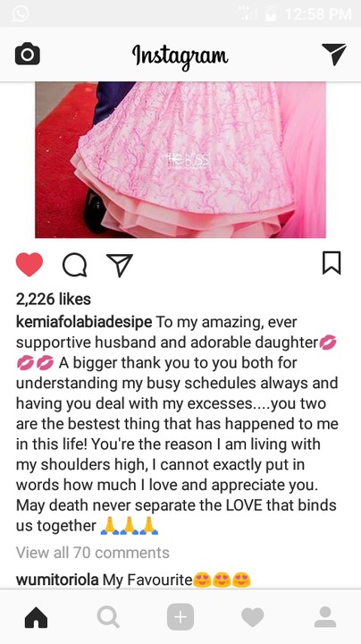Open direct messages paper plane icon
The image size is (361, 644).
334,55
